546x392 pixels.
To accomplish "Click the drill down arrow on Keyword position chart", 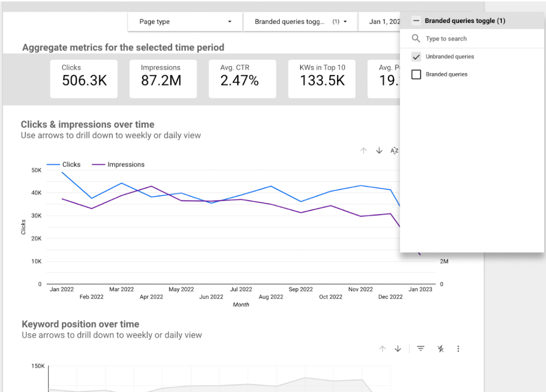I will (398, 348).
